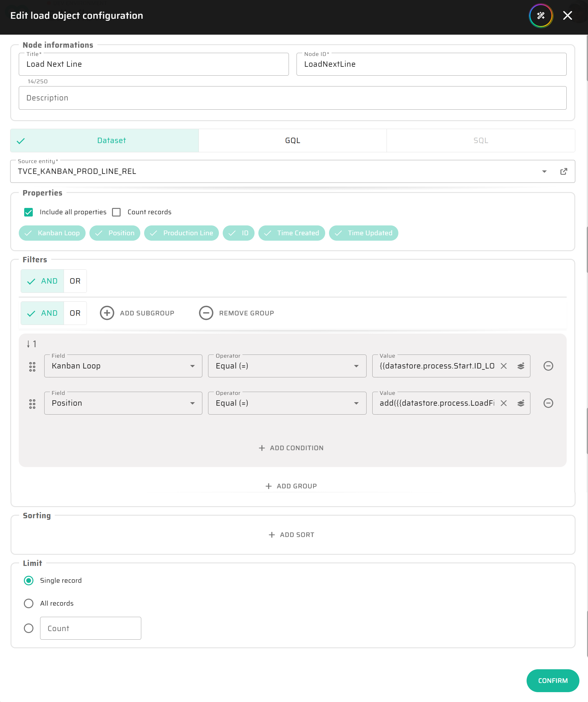
Task: Expand the Source entity dropdown
Action: coord(544,171)
